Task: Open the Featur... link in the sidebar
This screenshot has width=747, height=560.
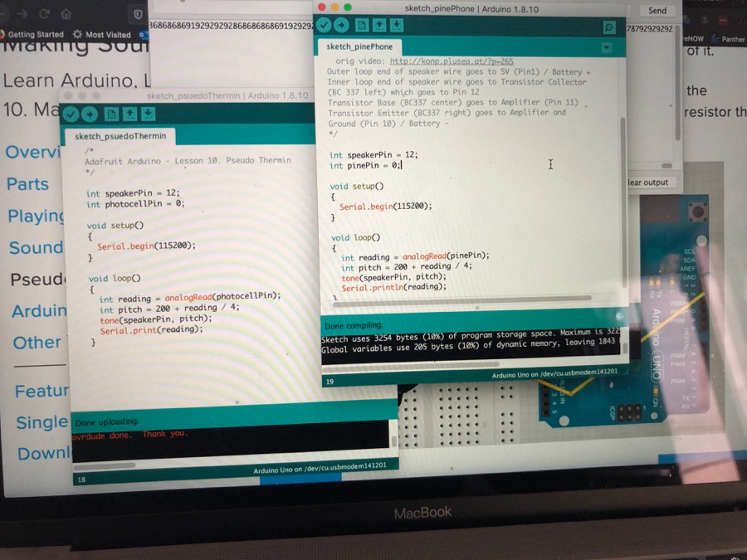Action: click(42, 391)
